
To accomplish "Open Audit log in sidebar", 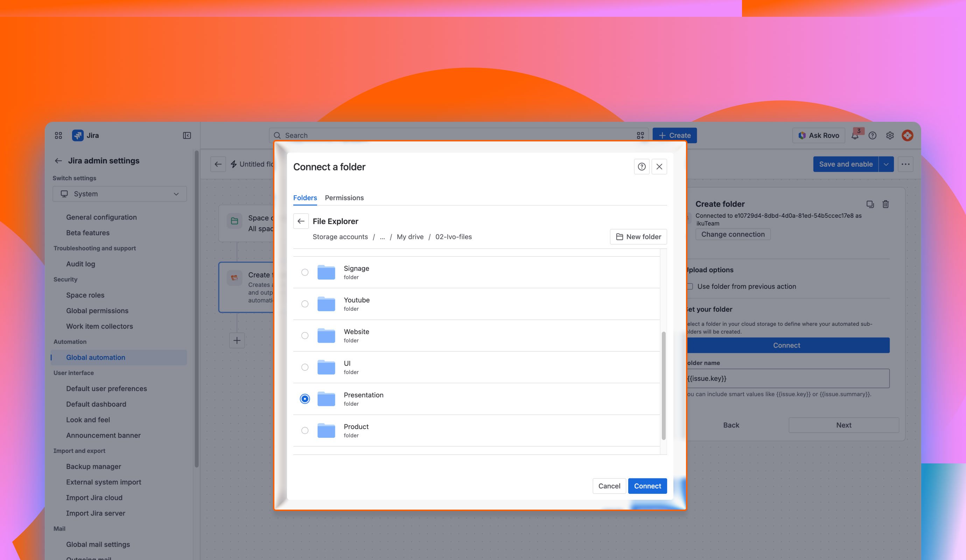I will 80,264.
